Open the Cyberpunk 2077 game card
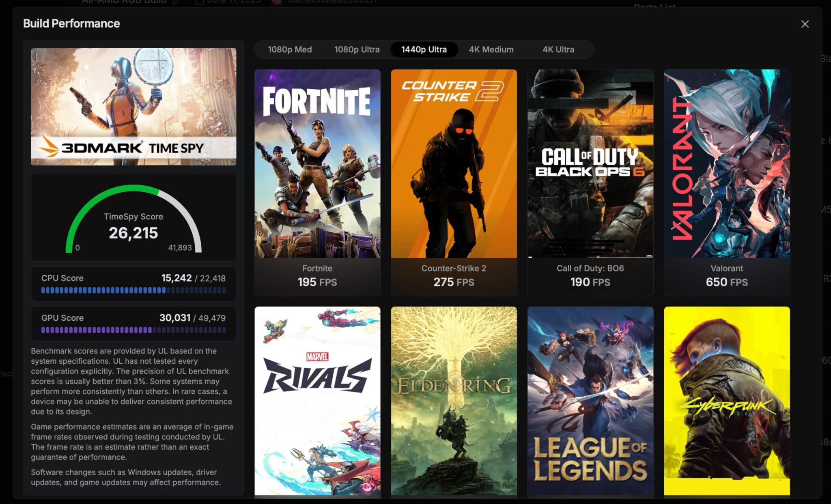 (726, 401)
